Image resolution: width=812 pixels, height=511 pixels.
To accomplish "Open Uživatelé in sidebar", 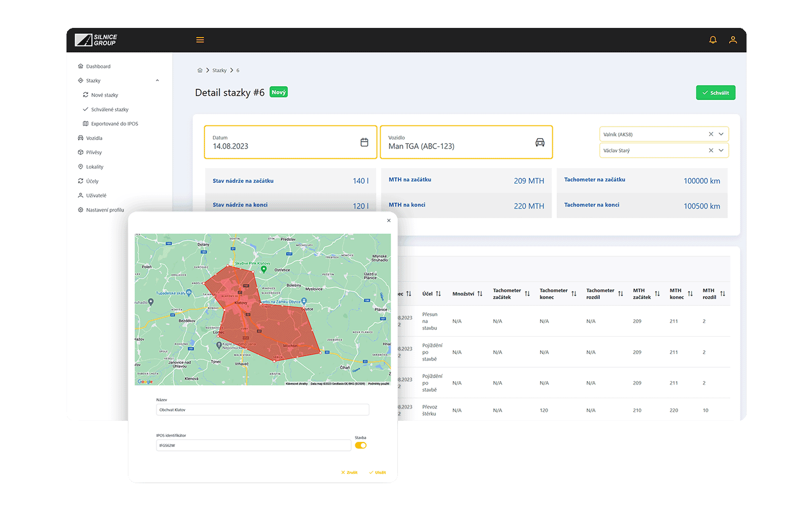I will pyautogui.click(x=92, y=195).
